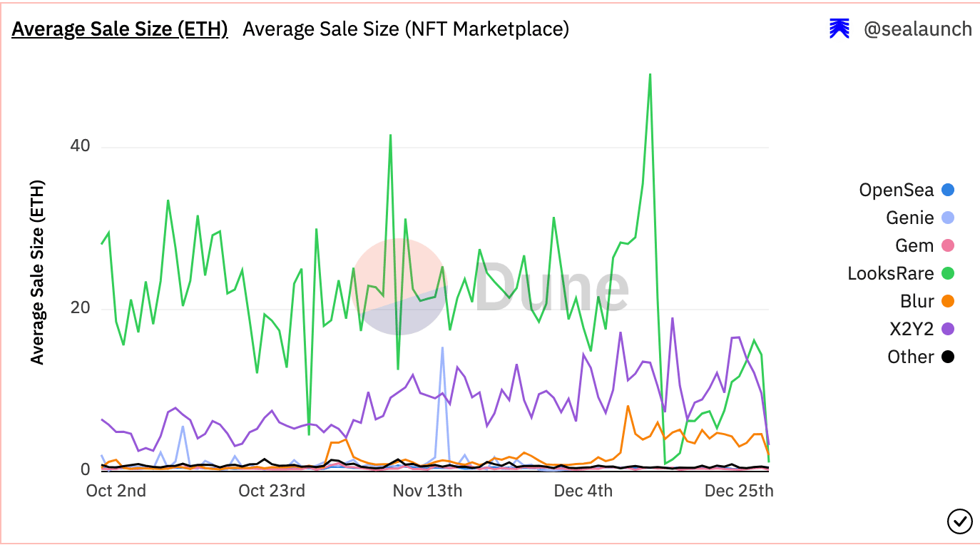The width and height of the screenshot is (980, 545).
Task: Click the verified checkmark icon
Action: pyautogui.click(x=959, y=521)
